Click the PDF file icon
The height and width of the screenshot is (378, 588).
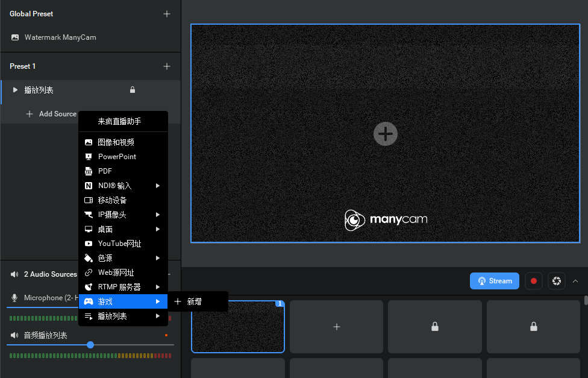(89, 171)
